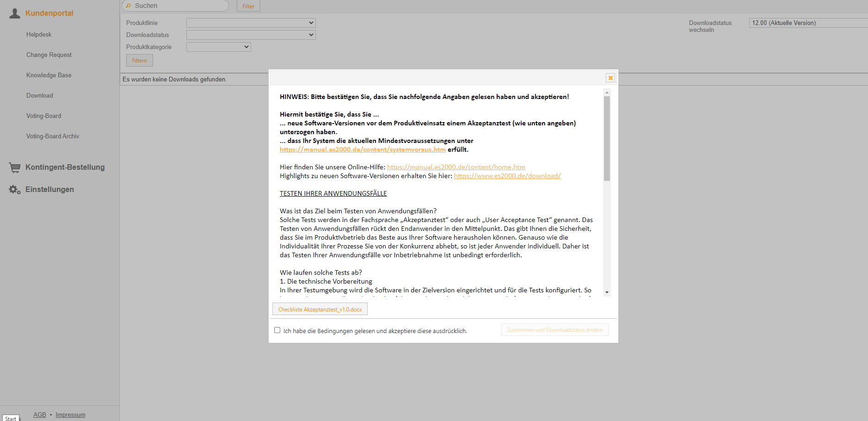Click the shopping cart icon beside Kontingent-Bestellung

pos(15,167)
